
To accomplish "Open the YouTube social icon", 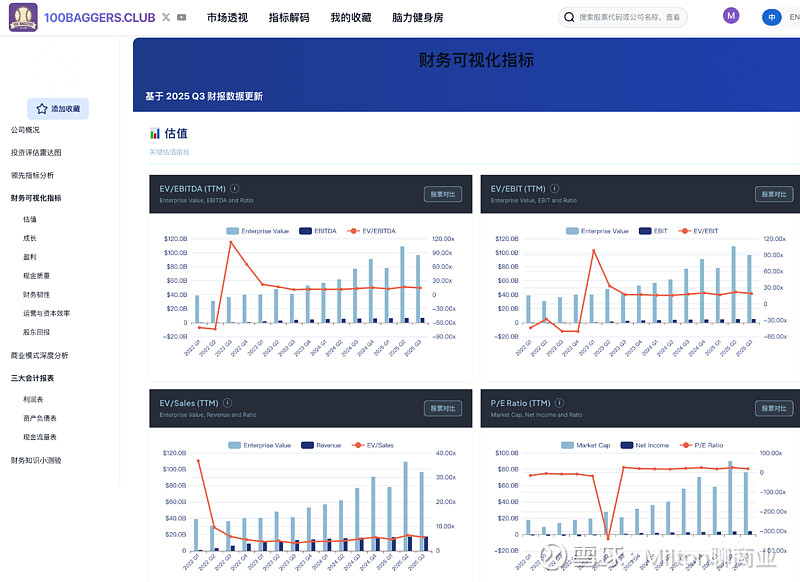I will coord(182,17).
